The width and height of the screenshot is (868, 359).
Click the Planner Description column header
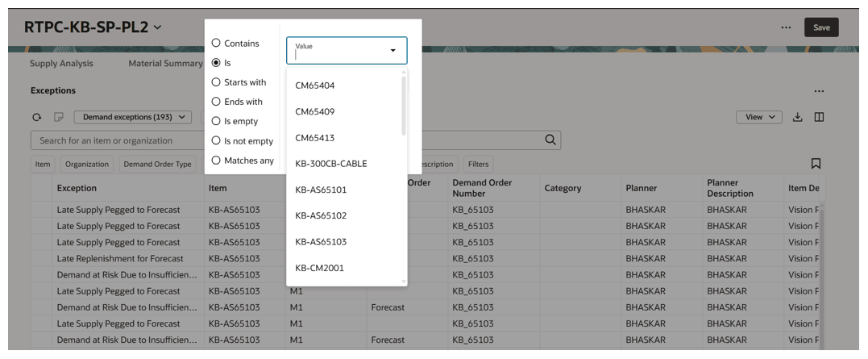[x=730, y=188]
